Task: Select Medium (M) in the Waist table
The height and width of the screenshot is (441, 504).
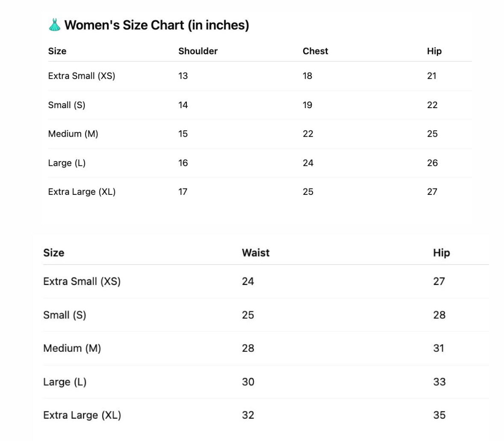Action: [x=72, y=348]
